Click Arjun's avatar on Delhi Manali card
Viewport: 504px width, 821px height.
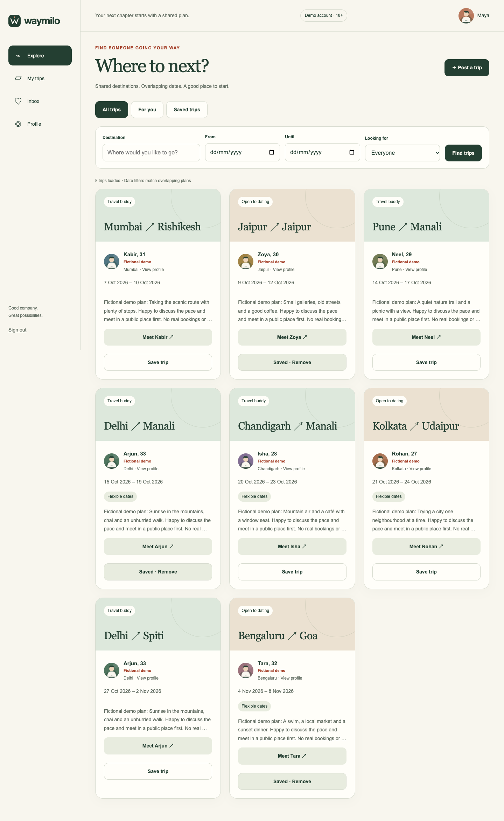[112, 461]
